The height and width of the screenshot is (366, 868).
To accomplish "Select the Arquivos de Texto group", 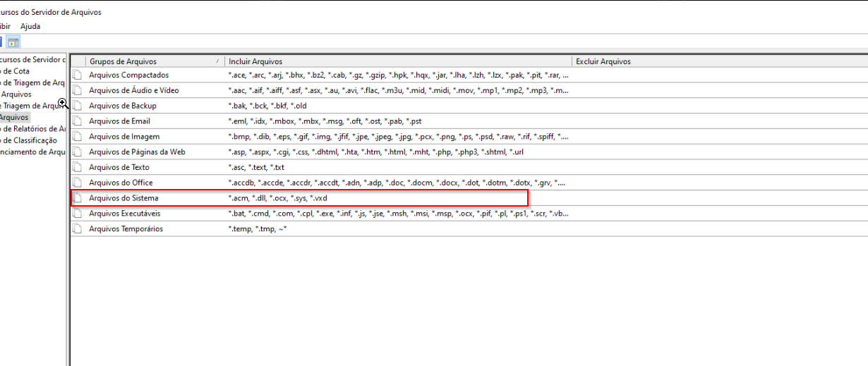I will 119,167.
